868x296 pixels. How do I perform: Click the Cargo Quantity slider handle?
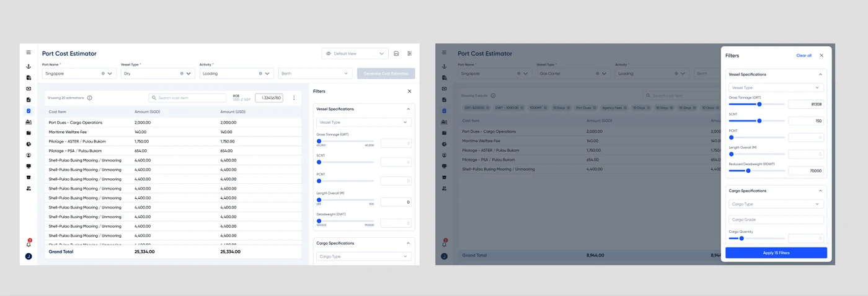[x=741, y=238]
